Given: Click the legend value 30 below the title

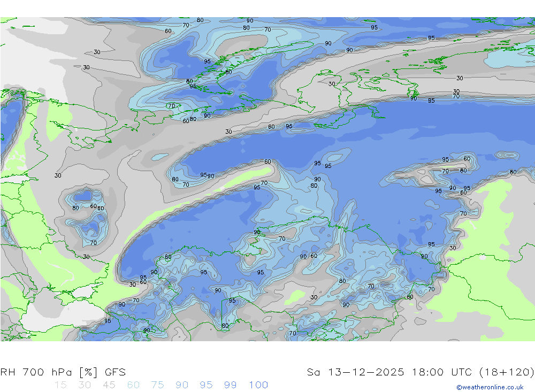Looking at the screenshot, I should 85,385.
